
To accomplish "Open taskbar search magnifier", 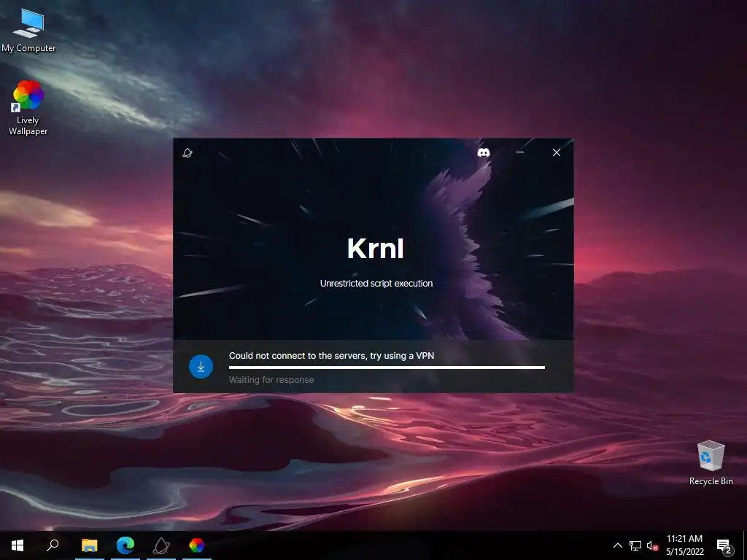I will [53, 545].
